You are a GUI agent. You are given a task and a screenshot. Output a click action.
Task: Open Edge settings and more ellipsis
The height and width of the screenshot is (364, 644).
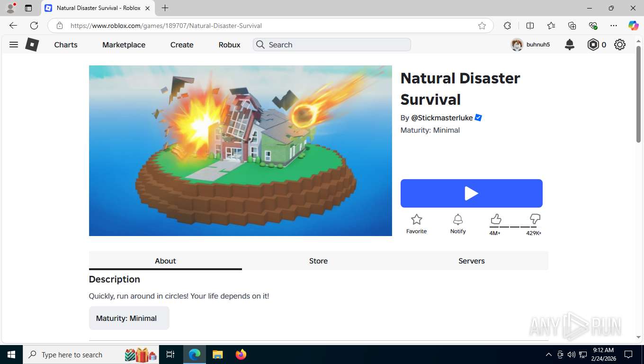tap(614, 26)
